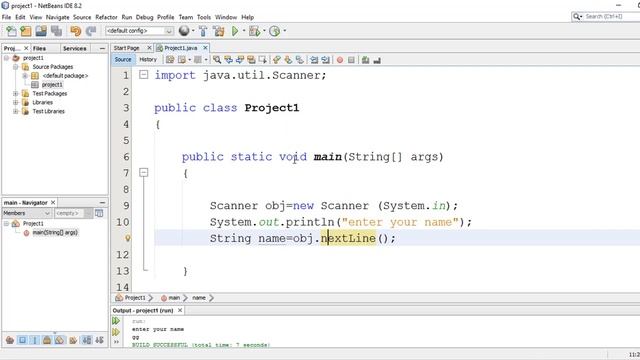Open the Window menu
The image size is (640, 360).
click(226, 17)
